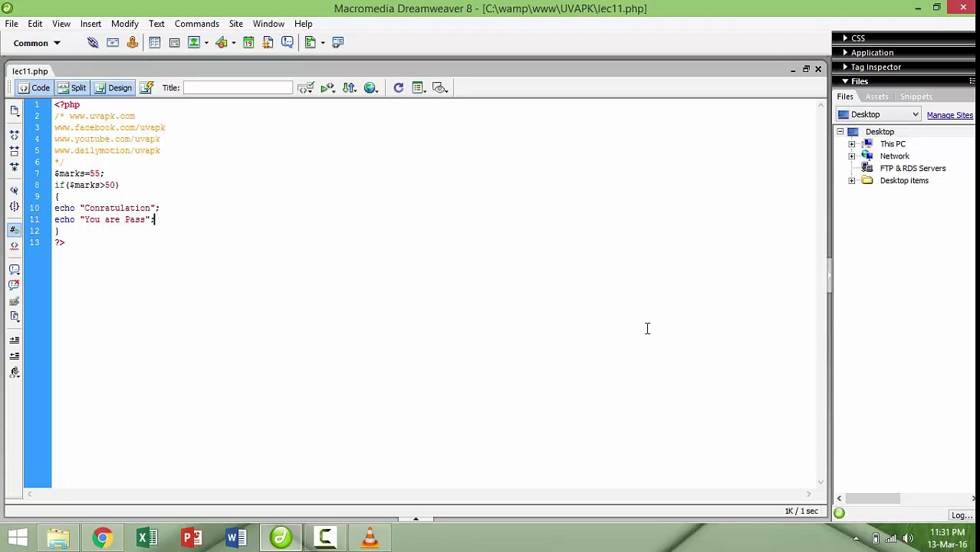980x552 pixels.
Task: Open the Templates dropdown arrow
Action: 323,43
